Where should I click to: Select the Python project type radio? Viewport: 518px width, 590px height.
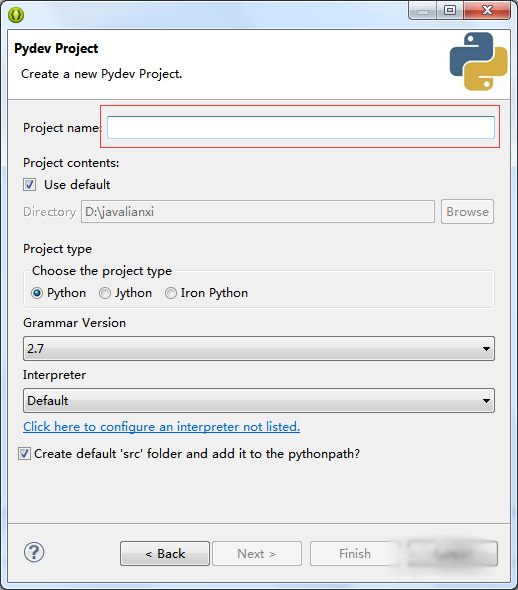(37, 293)
